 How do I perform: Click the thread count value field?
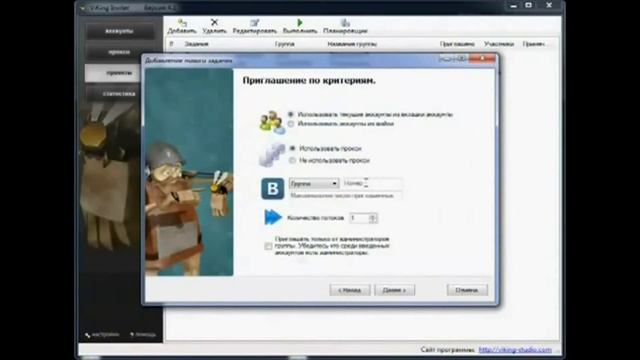click(x=359, y=218)
